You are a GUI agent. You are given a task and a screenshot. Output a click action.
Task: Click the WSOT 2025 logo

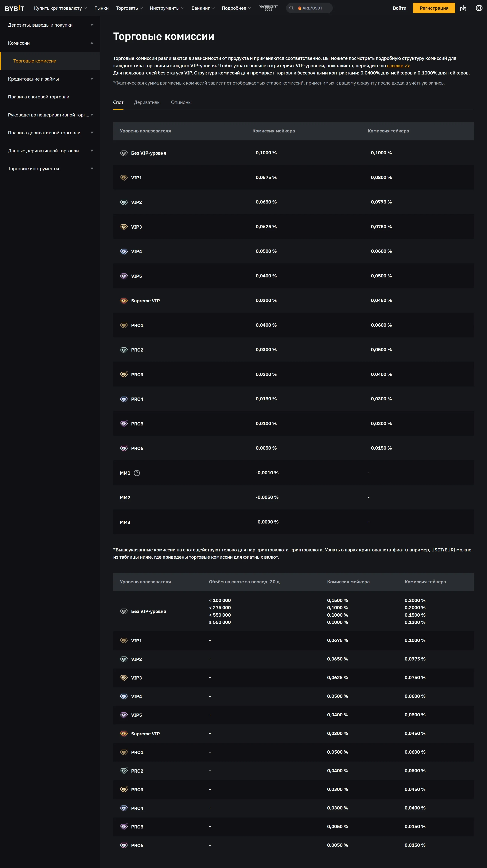pyautogui.click(x=268, y=8)
